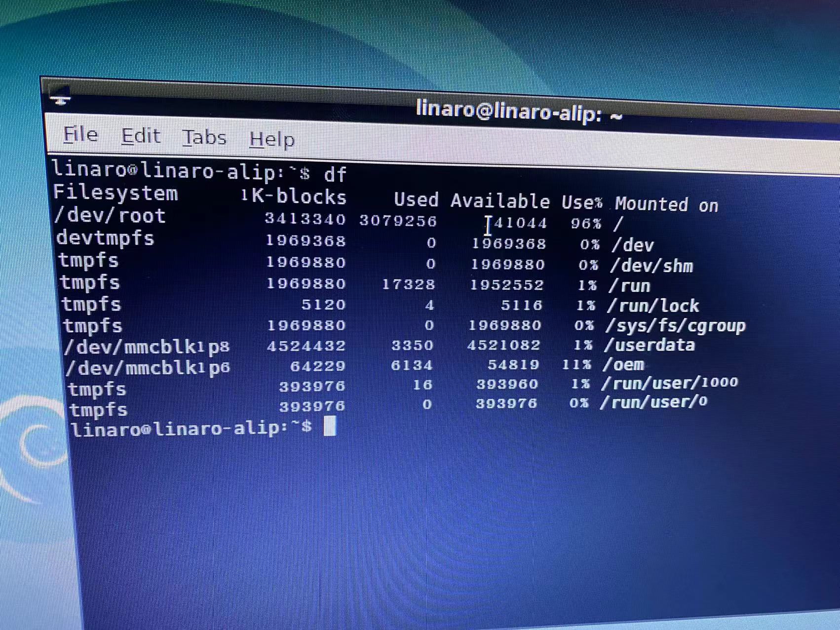
Task: Click the 96% usage value for root
Action: tap(586, 224)
